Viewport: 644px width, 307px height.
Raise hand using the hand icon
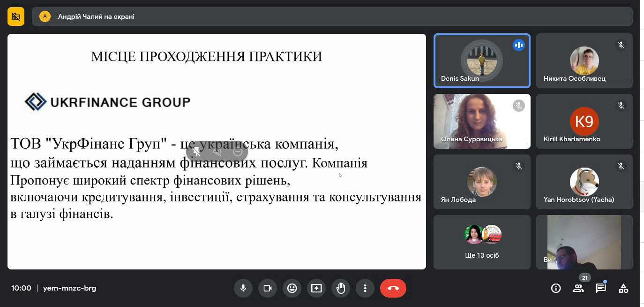tap(341, 288)
